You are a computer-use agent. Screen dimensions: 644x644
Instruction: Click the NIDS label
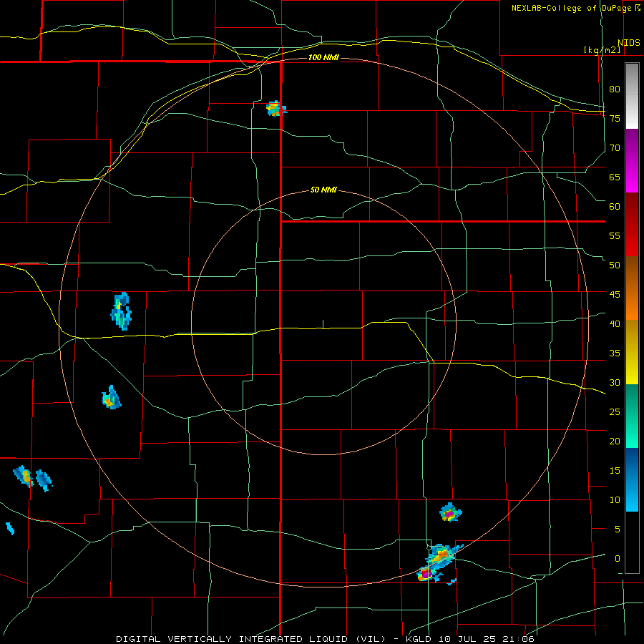628,43
